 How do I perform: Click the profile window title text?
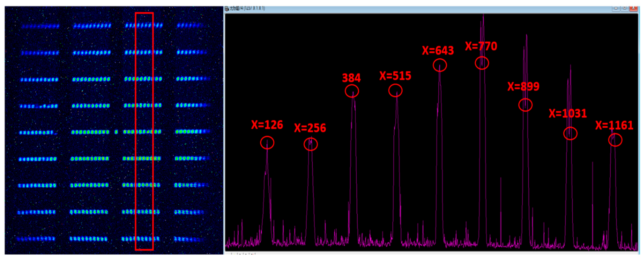[247, 8]
